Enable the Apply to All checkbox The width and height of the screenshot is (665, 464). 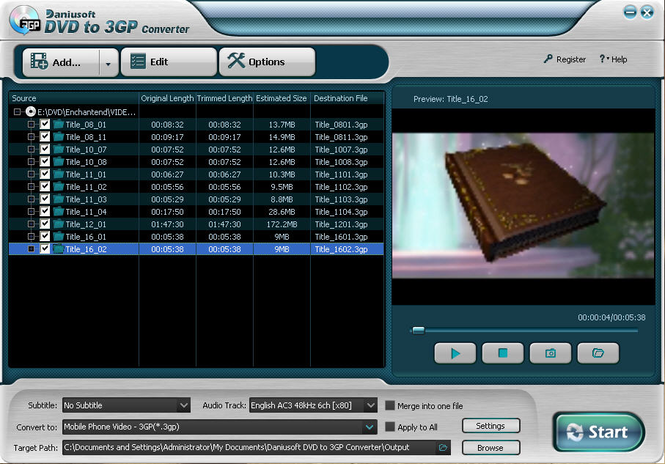pyautogui.click(x=390, y=427)
